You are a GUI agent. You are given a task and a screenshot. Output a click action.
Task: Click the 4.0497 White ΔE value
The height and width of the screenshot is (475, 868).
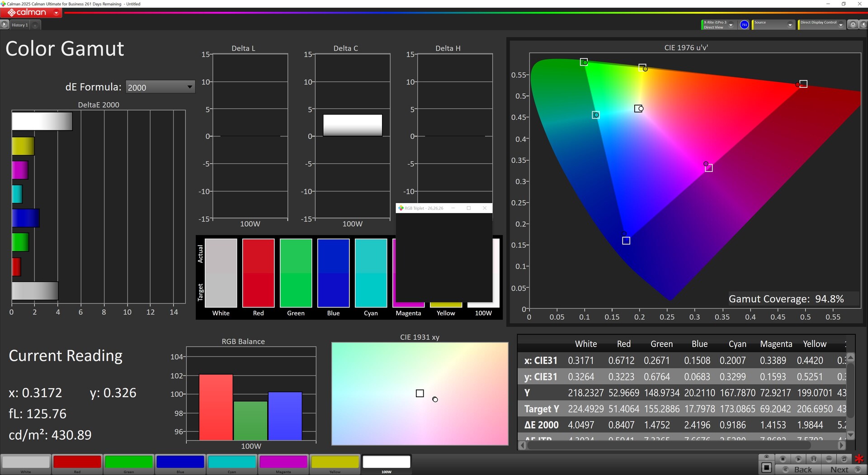[581, 425]
